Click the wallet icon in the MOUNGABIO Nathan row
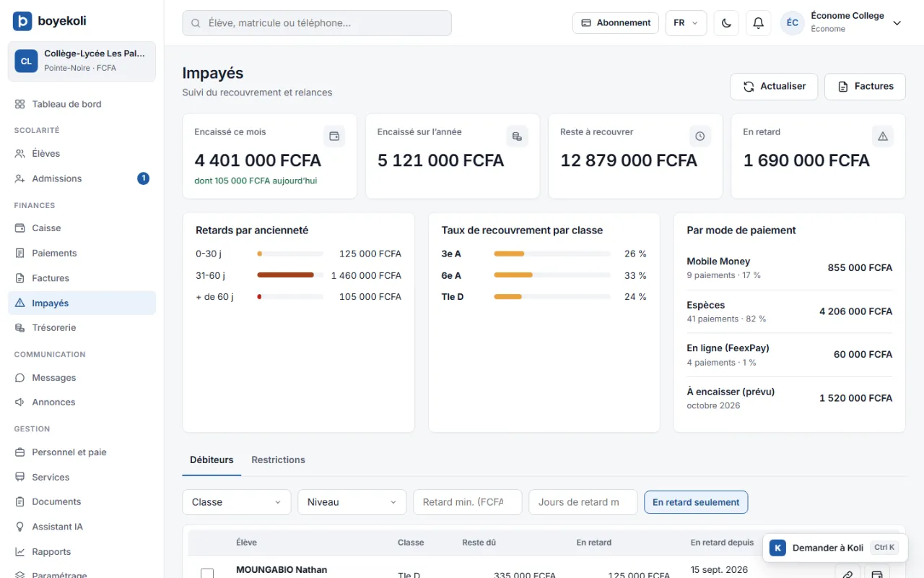The image size is (924, 578). tap(877, 574)
